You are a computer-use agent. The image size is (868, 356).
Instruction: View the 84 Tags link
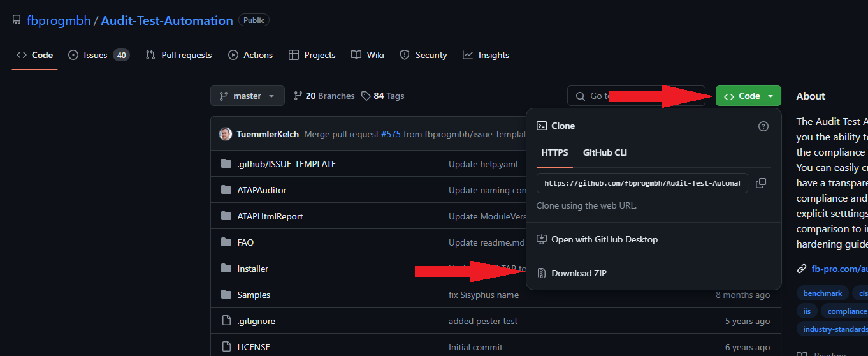click(382, 96)
